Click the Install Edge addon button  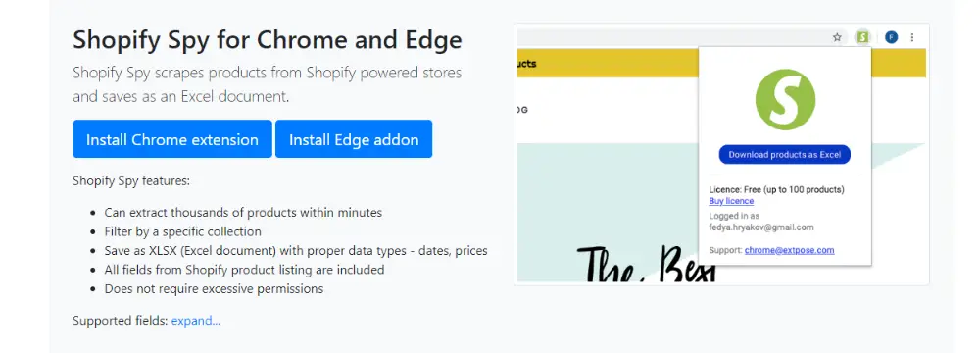tap(354, 139)
